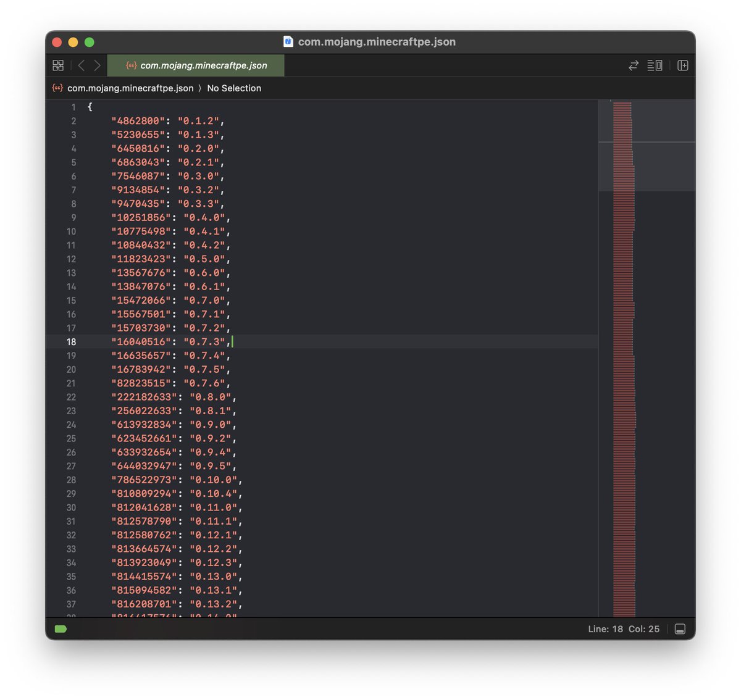741x700 pixels.
Task: Click the value "0.12.2"
Action: click(214, 549)
